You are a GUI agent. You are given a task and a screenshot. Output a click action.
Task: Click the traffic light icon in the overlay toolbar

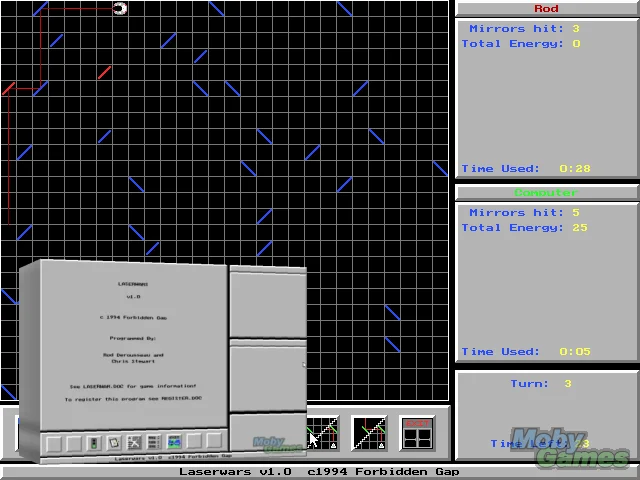[x=94, y=442]
